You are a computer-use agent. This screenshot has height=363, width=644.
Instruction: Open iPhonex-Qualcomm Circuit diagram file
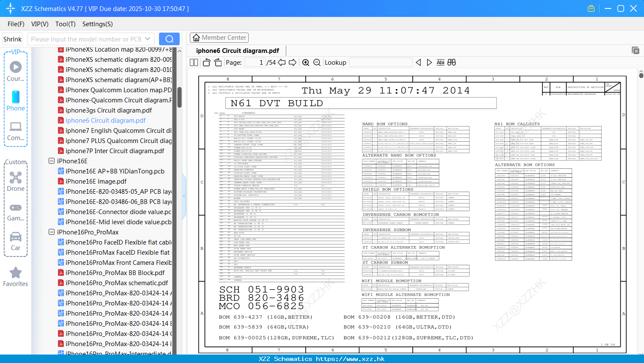[118, 100]
